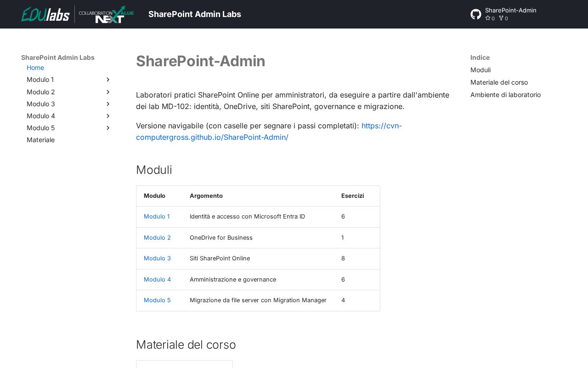Expand the Modulo 3 chevron
The image size is (588, 368).
(108, 104)
